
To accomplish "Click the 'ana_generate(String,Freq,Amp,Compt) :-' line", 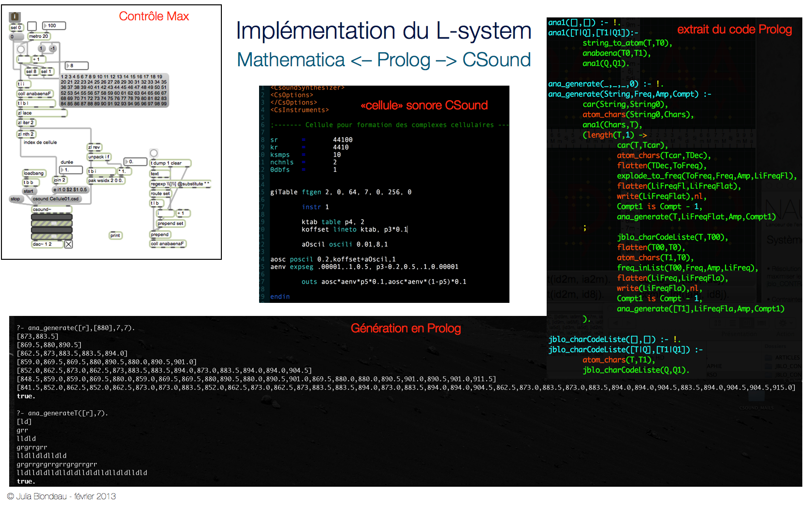I will pos(629,94).
